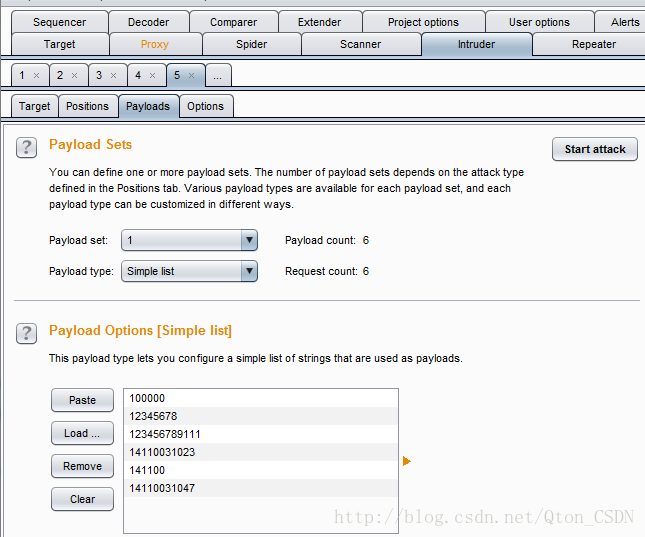Select the Payloads sub-tab
The image size is (645, 537).
click(x=148, y=106)
